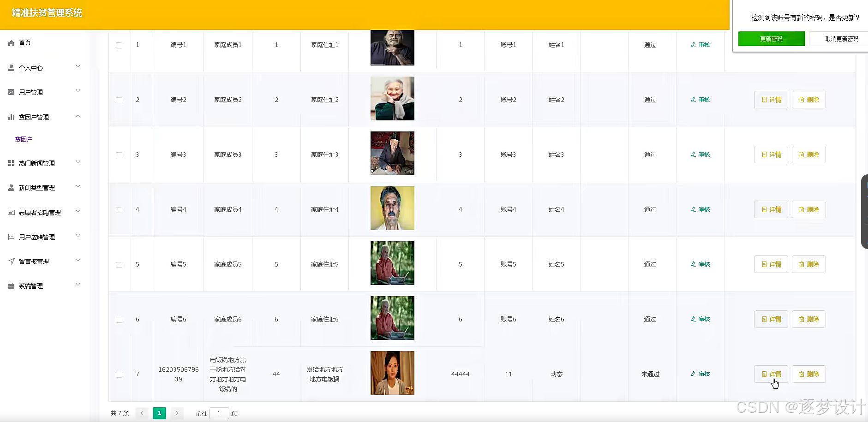Toggle the checkbox for row 5
The width and height of the screenshot is (868, 422).
(119, 265)
